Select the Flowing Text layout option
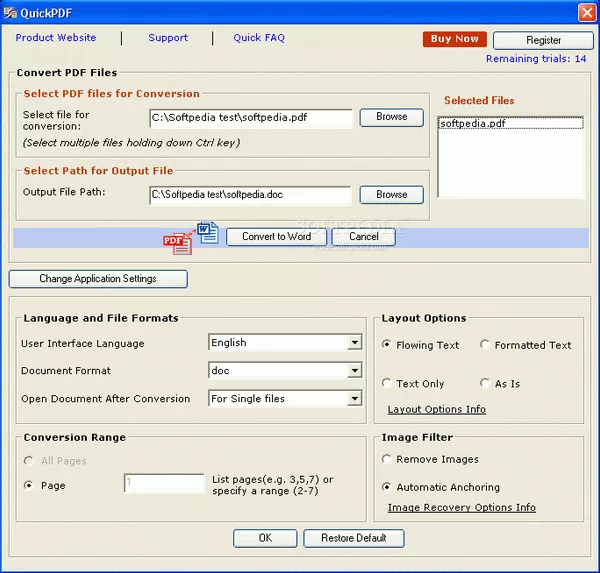Image resolution: width=600 pixels, height=573 pixels. coord(386,344)
